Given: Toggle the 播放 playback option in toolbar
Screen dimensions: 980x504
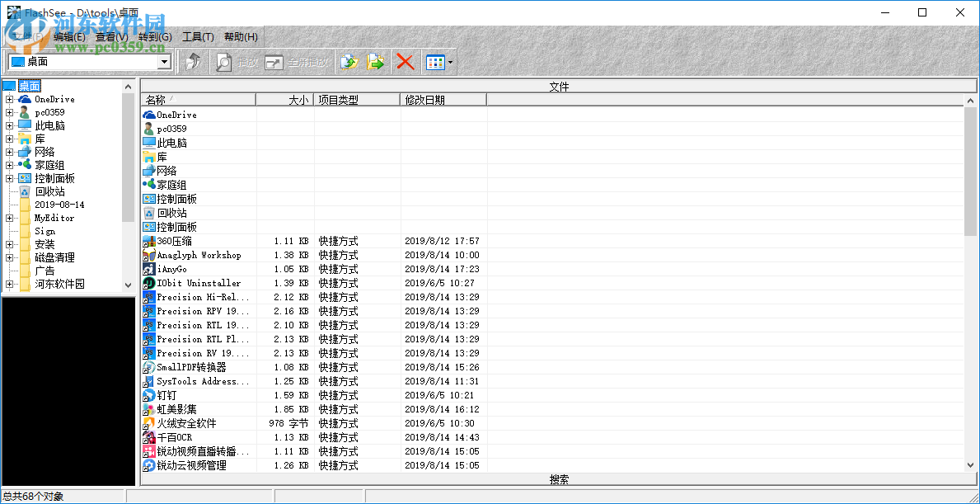Looking at the screenshot, I should coord(244,61).
